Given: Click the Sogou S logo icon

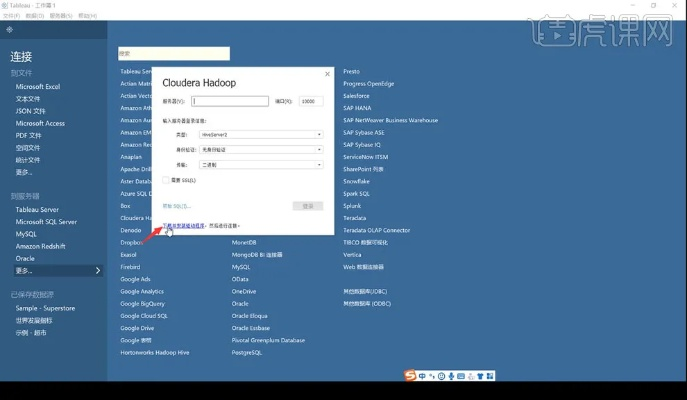Looking at the screenshot, I should pyautogui.click(x=410, y=375).
